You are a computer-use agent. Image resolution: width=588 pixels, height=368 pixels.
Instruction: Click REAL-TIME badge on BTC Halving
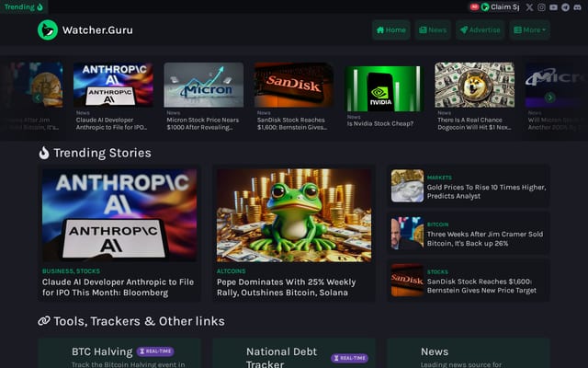[x=155, y=351]
